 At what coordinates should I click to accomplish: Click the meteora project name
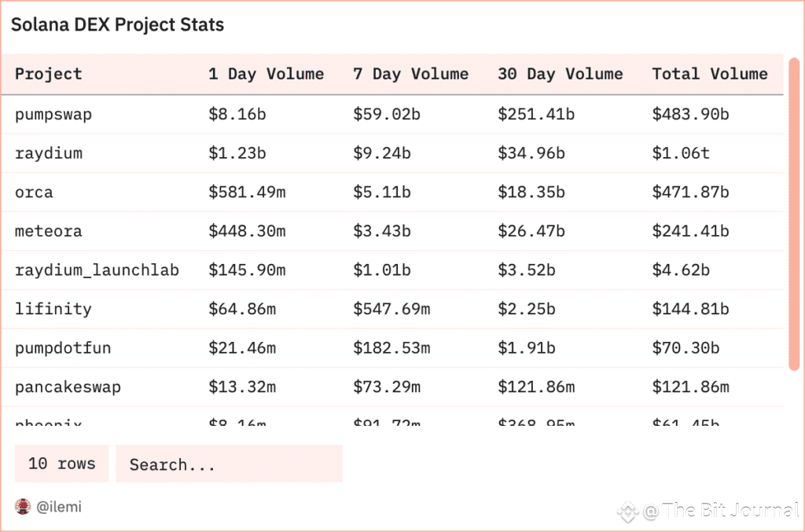click(x=48, y=231)
